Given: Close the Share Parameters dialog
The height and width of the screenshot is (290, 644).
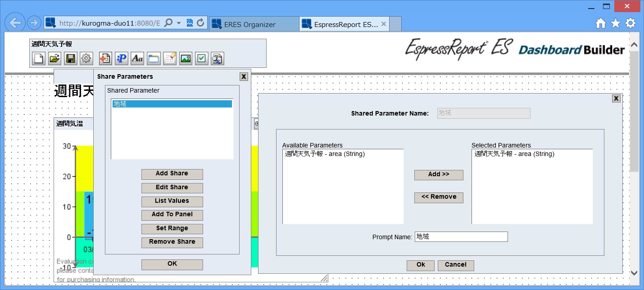Looking at the screenshot, I should click(x=244, y=76).
